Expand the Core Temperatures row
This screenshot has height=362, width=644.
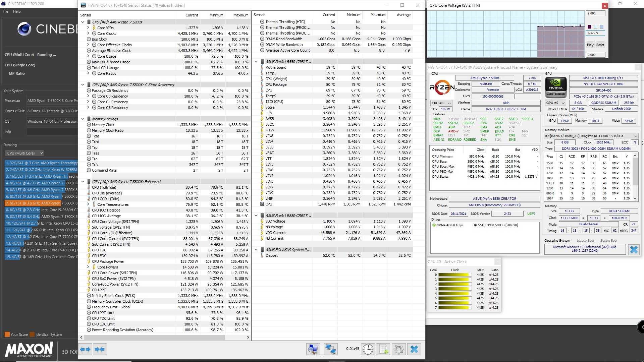88,204
